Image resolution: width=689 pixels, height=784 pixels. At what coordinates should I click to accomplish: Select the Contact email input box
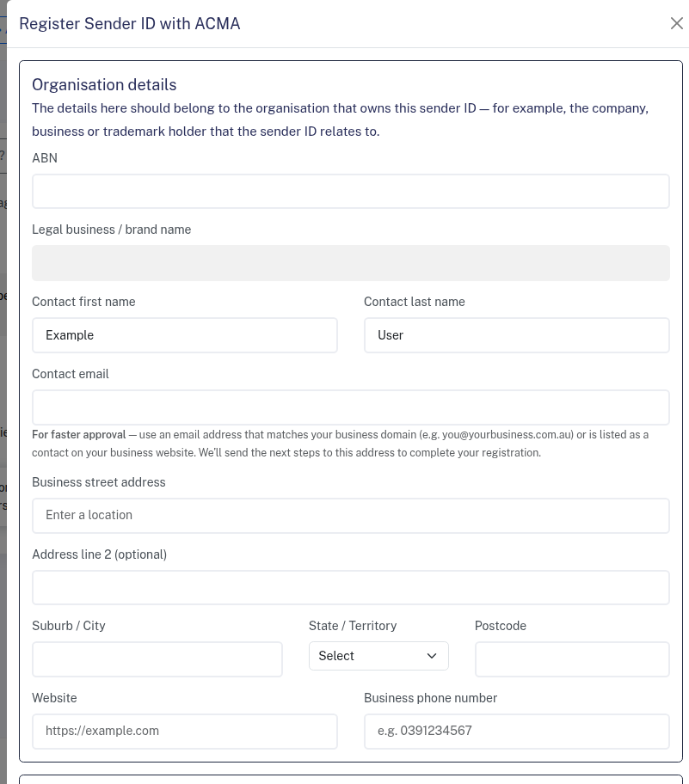click(x=350, y=407)
